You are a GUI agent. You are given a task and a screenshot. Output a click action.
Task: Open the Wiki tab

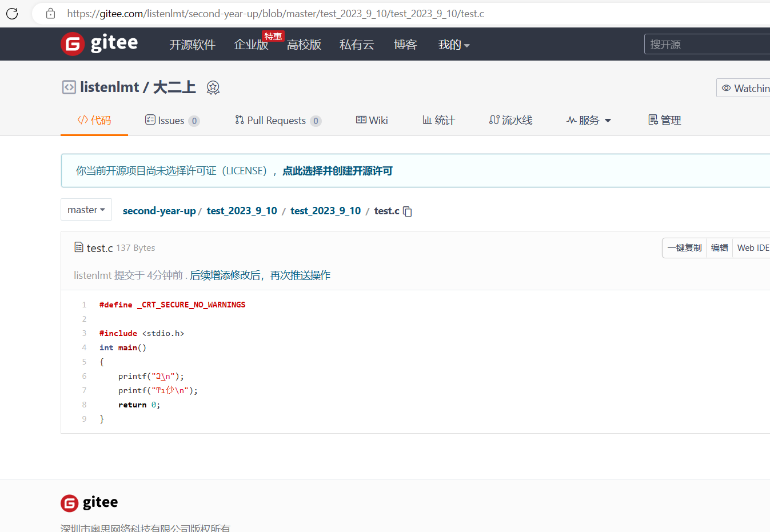372,120
